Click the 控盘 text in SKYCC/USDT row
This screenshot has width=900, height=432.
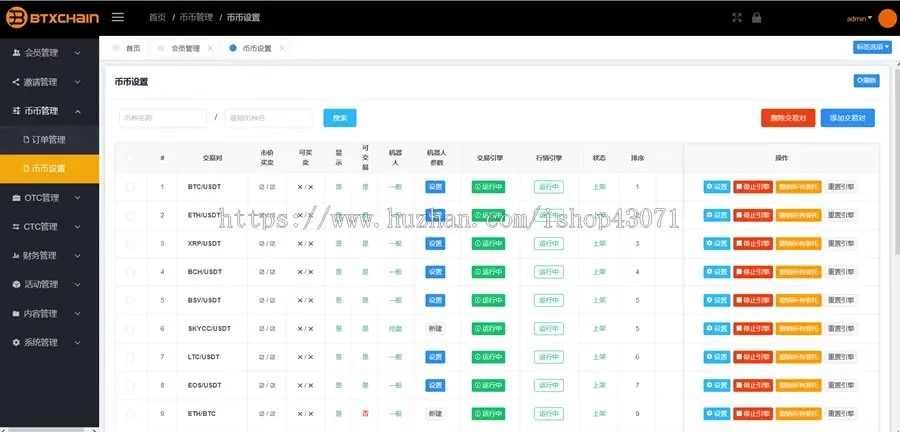click(395, 329)
